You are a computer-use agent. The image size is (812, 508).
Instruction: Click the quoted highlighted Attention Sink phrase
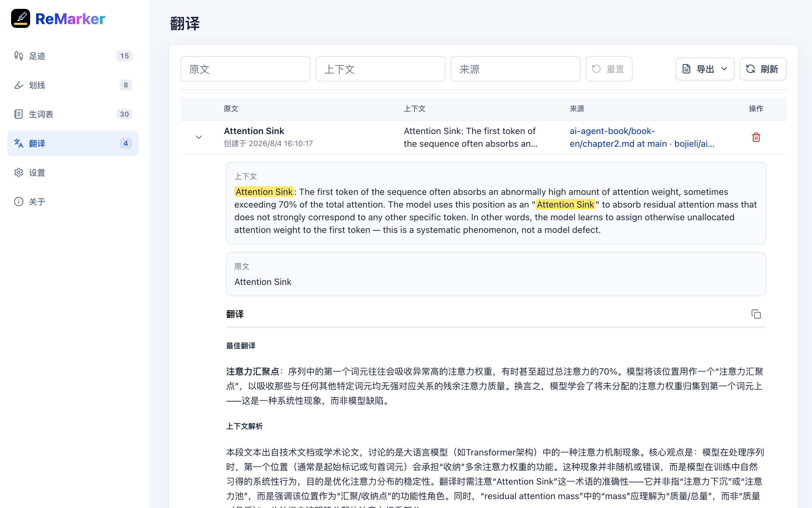pos(565,205)
